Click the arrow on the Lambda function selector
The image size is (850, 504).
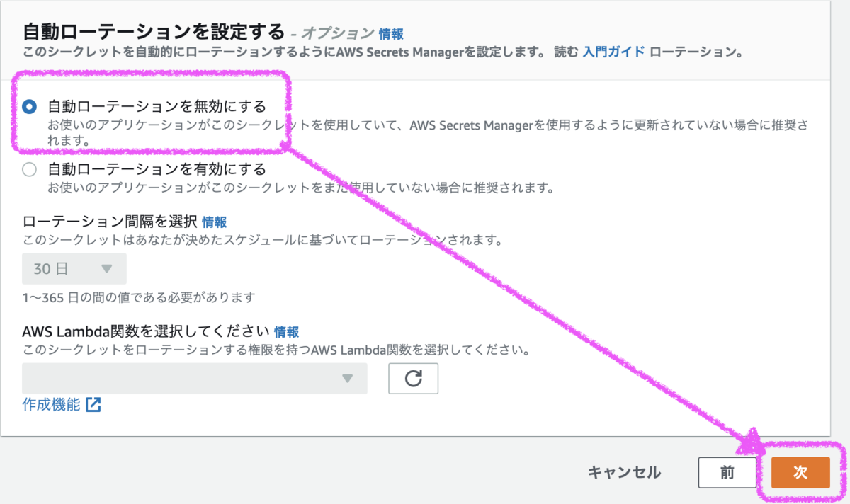tap(347, 379)
